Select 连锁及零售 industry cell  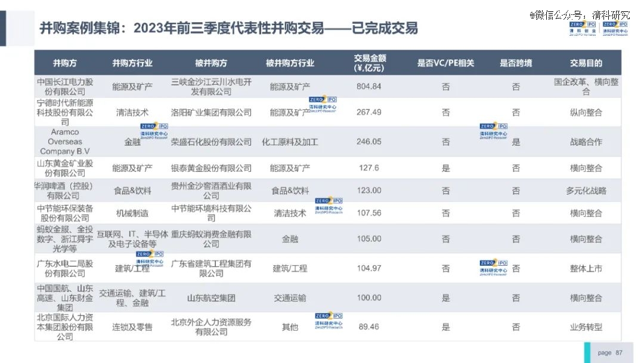(x=132, y=327)
